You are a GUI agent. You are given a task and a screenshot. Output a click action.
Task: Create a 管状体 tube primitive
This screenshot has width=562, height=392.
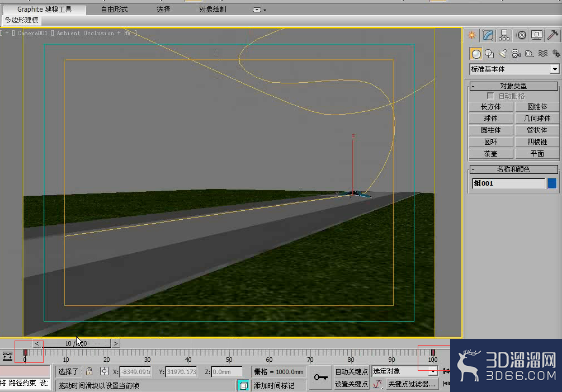537,130
